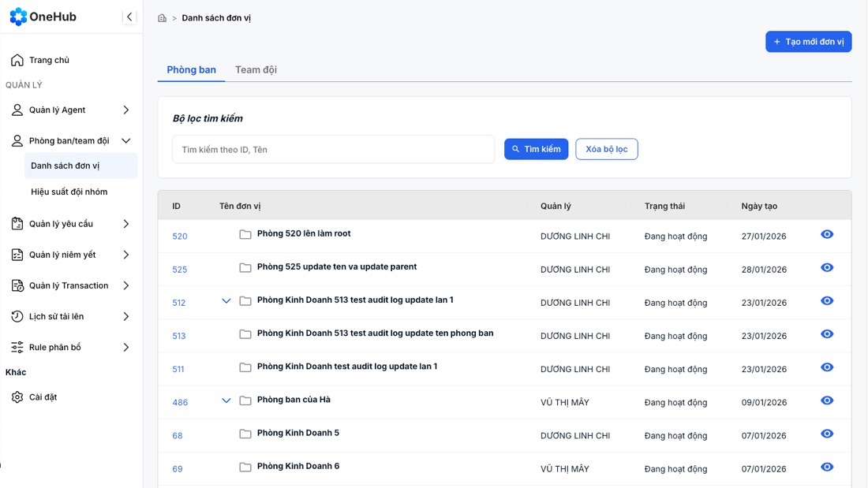This screenshot has height=488, width=868.
Task: Click folder icon of row ID 512
Action: click(245, 301)
